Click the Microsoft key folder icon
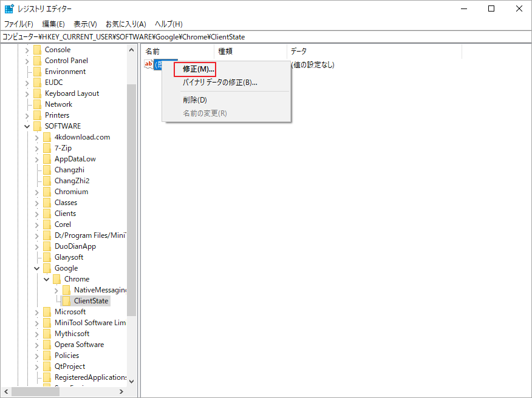Image resolution: width=532 pixels, height=398 pixels. [47, 311]
